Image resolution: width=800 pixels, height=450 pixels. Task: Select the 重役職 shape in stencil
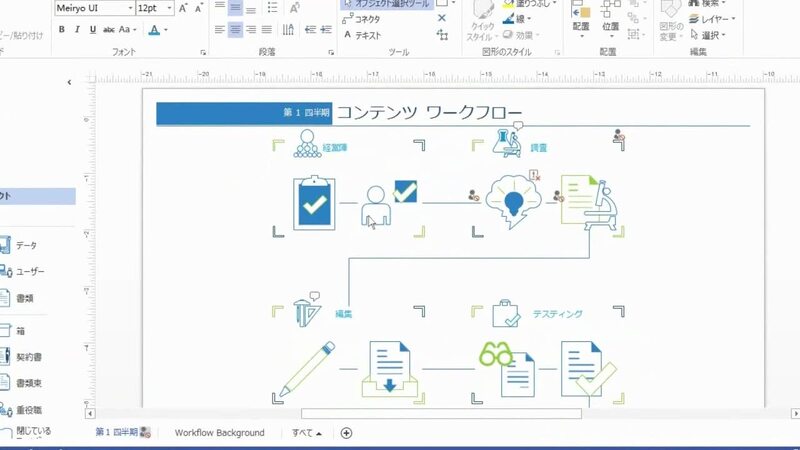pyautogui.click(x=21, y=410)
